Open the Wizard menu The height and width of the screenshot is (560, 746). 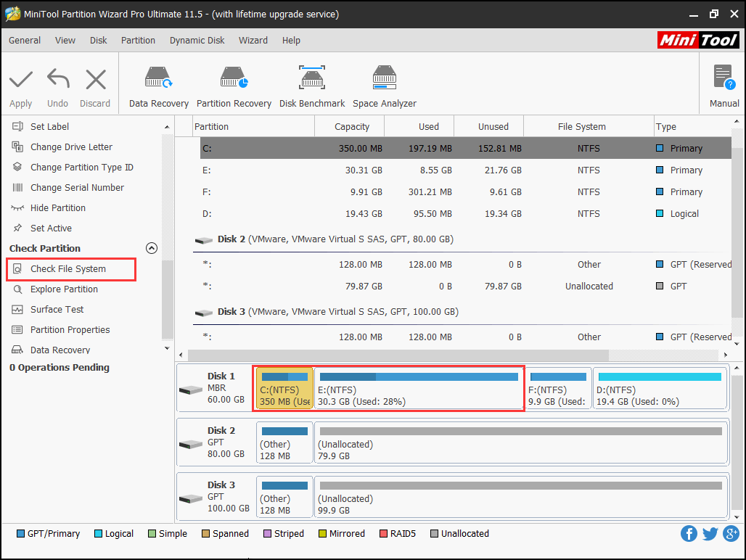click(253, 41)
